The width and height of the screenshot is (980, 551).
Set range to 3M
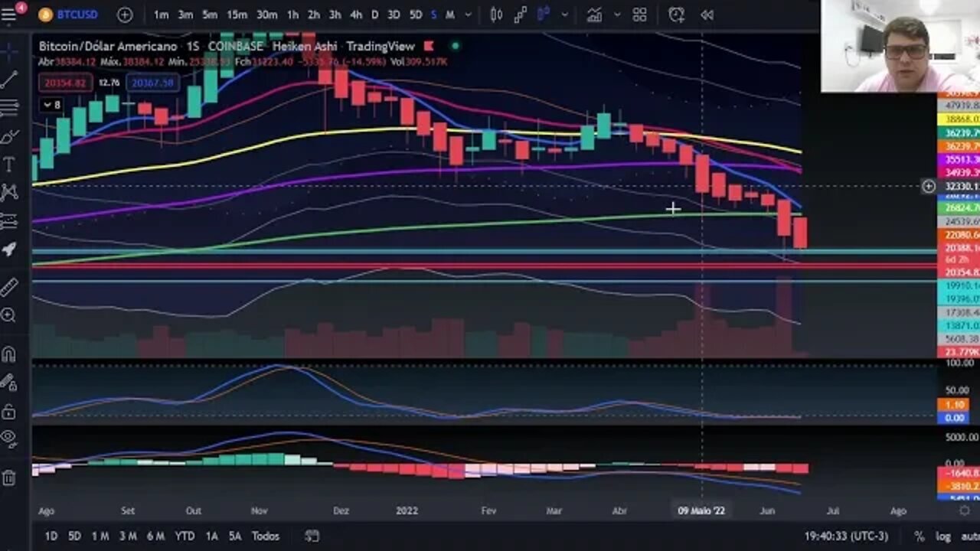tap(128, 536)
